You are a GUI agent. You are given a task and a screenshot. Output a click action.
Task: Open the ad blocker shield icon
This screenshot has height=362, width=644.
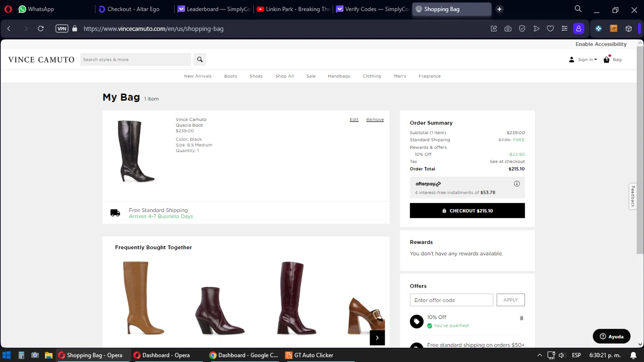tap(522, 29)
